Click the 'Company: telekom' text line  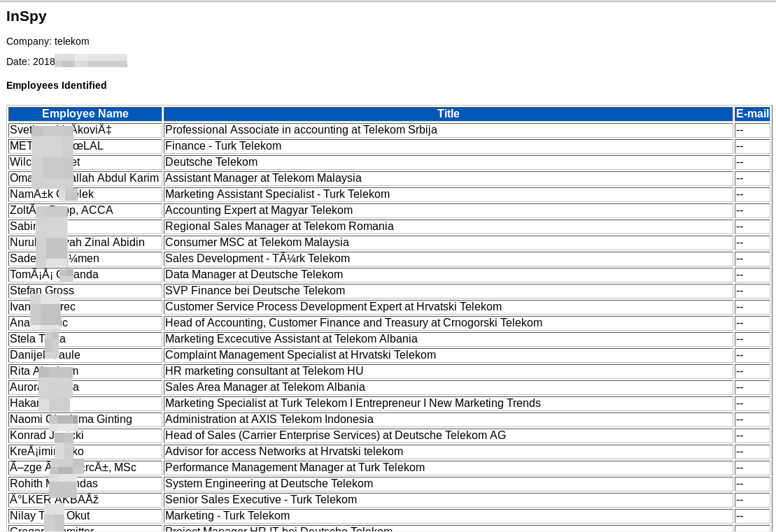click(x=48, y=41)
